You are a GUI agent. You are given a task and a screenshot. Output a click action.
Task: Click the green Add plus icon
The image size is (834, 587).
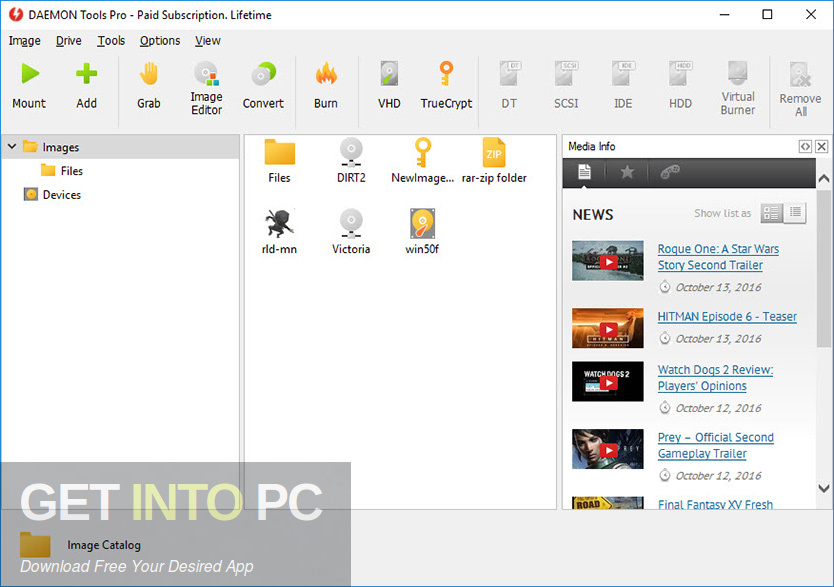click(x=86, y=74)
